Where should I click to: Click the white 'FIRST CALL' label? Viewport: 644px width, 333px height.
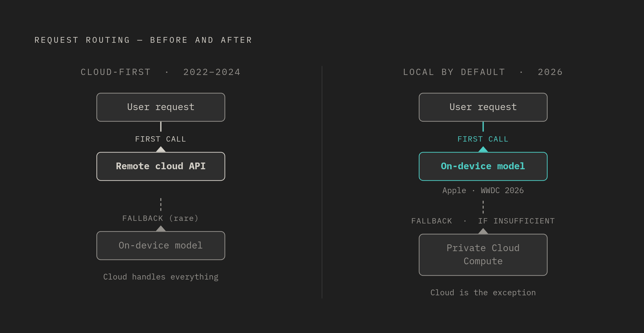tap(161, 139)
